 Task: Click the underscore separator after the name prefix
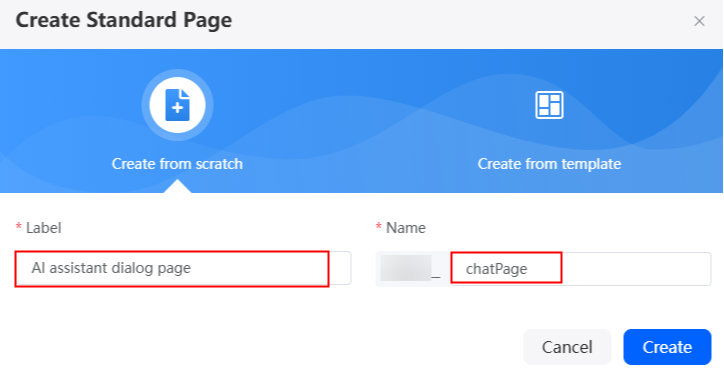(x=436, y=276)
